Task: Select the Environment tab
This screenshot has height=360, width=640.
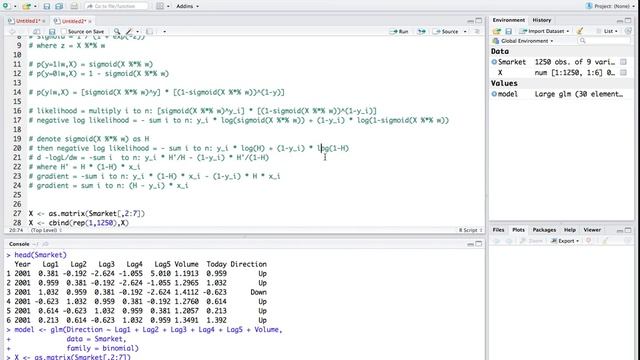Action: point(508,20)
